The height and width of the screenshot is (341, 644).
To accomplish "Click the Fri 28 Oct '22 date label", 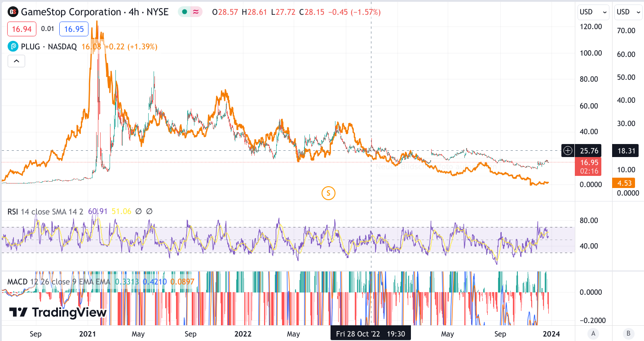I will click(x=371, y=333).
